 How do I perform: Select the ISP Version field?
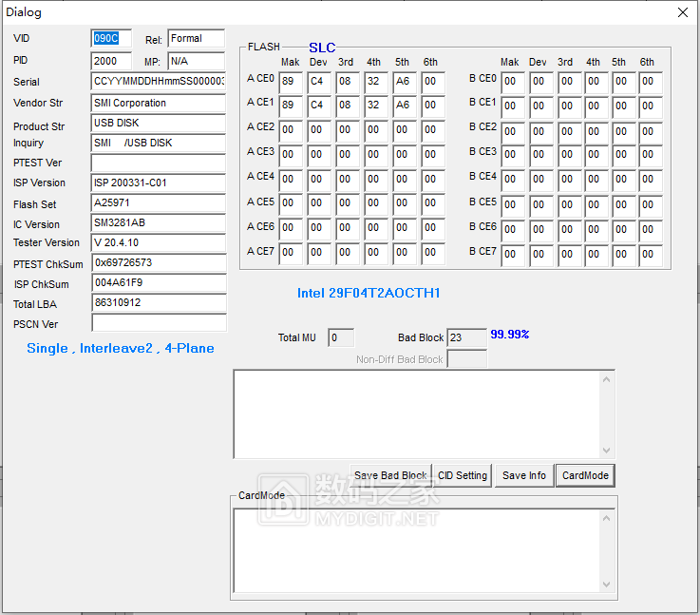pyautogui.click(x=158, y=183)
